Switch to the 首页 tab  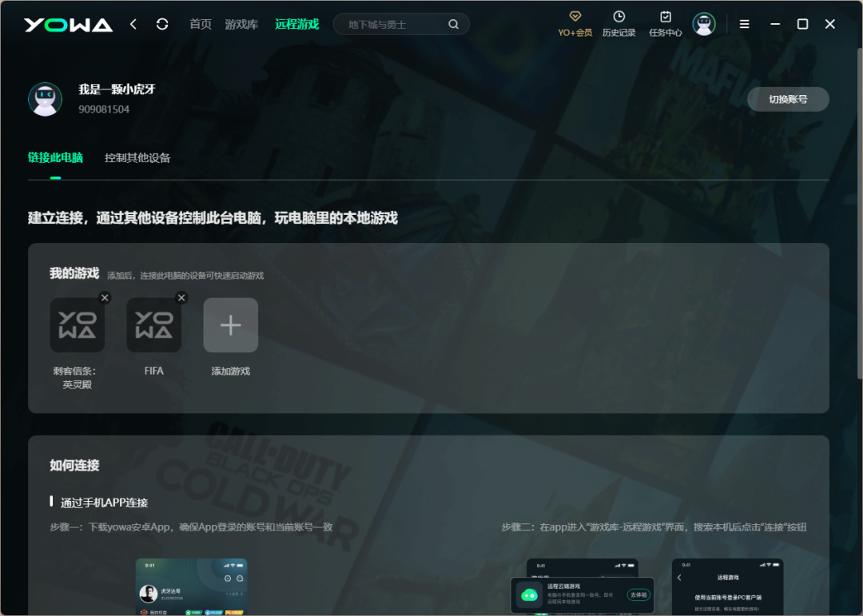(x=200, y=24)
